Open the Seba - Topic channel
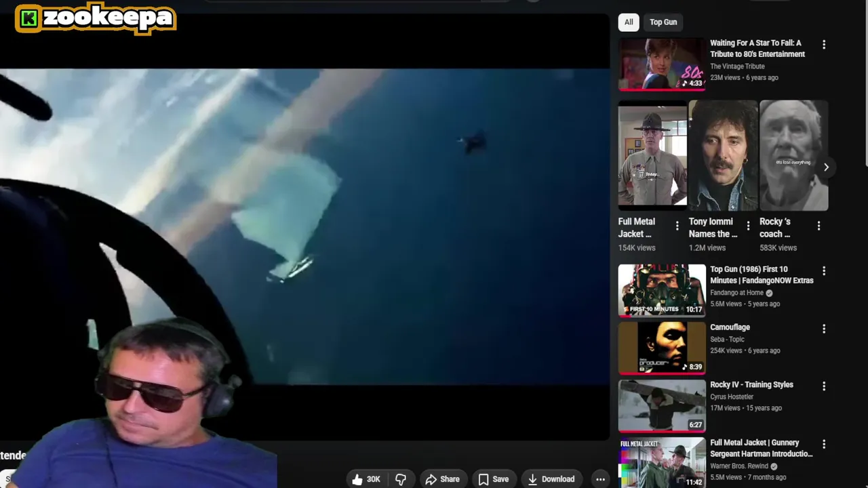 click(727, 340)
